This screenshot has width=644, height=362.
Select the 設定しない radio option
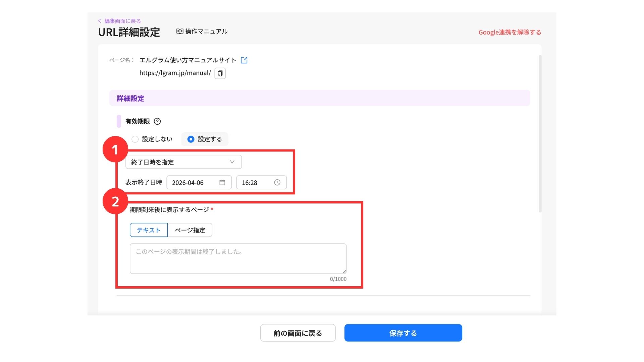(135, 139)
